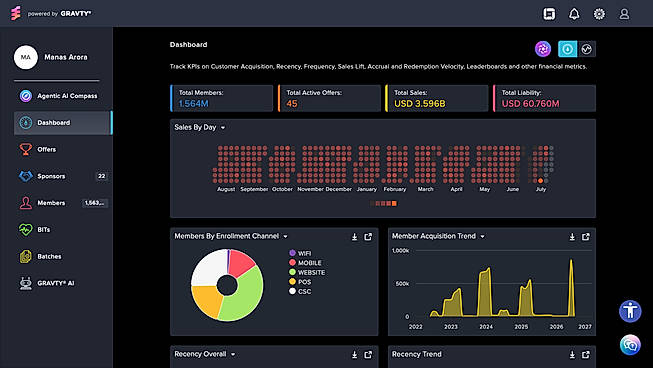Image resolution: width=653 pixels, height=368 pixels.
Task: Expand the Recency Trend chart
Action: pos(586,354)
